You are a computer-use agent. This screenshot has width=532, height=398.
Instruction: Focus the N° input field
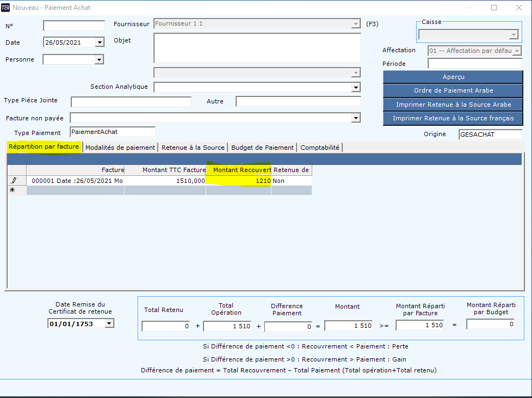click(x=74, y=26)
